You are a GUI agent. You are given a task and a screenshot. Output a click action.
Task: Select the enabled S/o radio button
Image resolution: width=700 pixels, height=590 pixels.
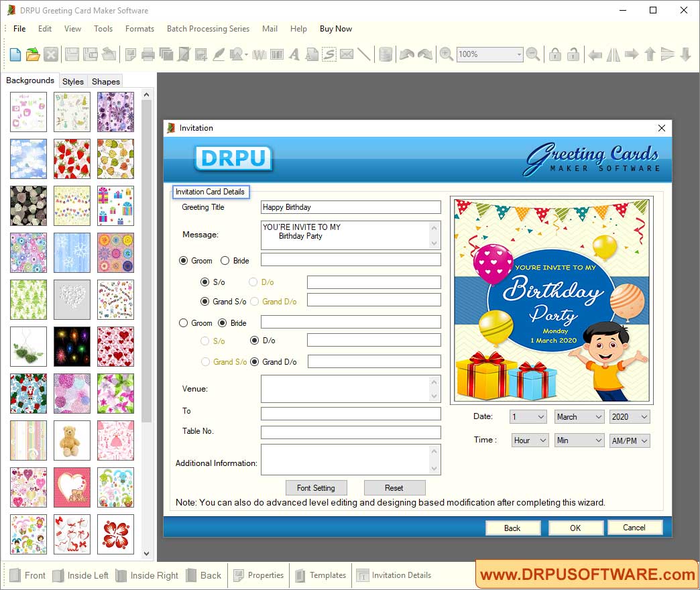[x=205, y=282]
